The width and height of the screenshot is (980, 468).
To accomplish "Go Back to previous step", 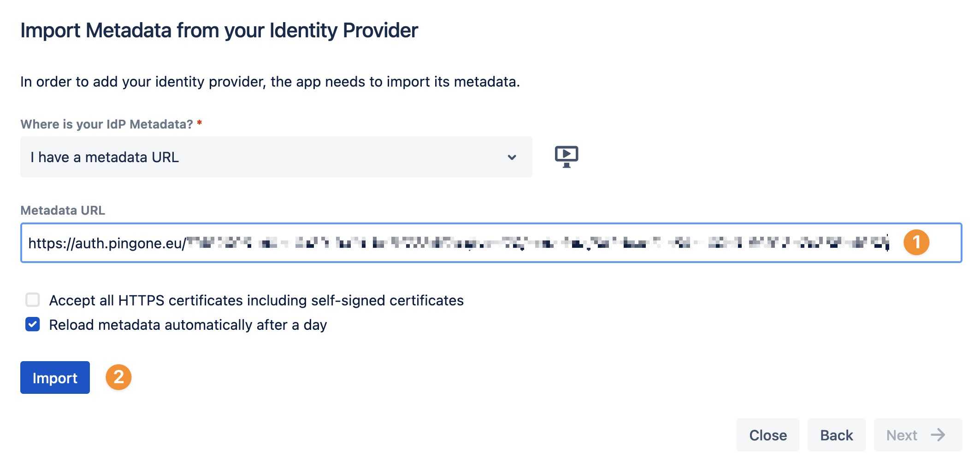I will pyautogui.click(x=837, y=435).
